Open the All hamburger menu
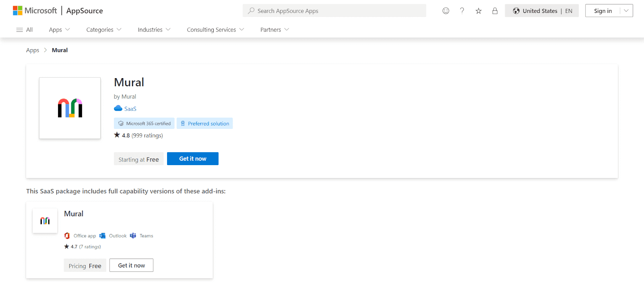 24,30
